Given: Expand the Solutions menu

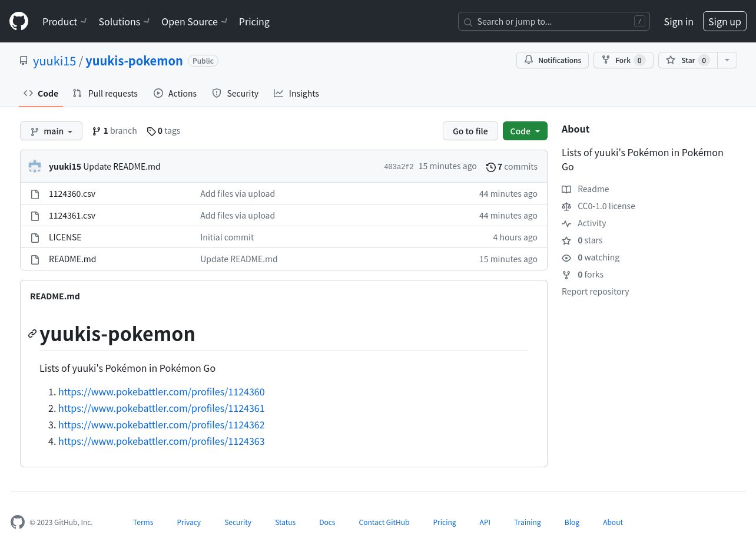Looking at the screenshot, I should (x=124, y=21).
